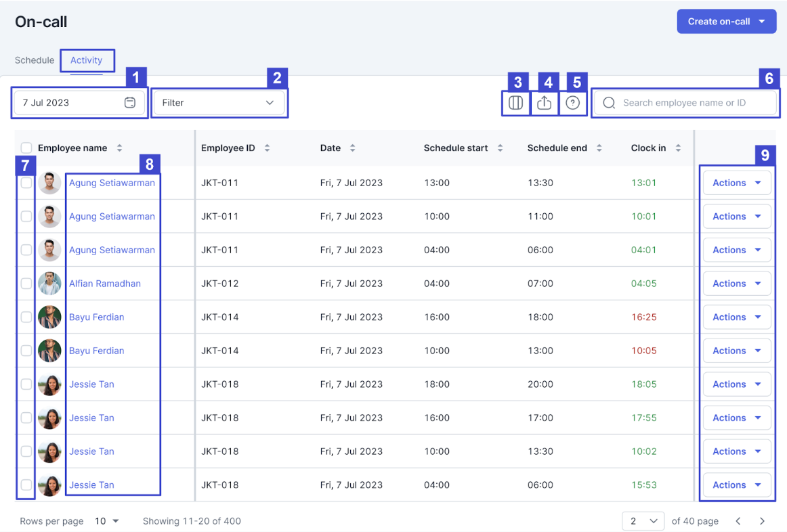Click the export/share icon
The width and height of the screenshot is (787, 532).
click(544, 102)
